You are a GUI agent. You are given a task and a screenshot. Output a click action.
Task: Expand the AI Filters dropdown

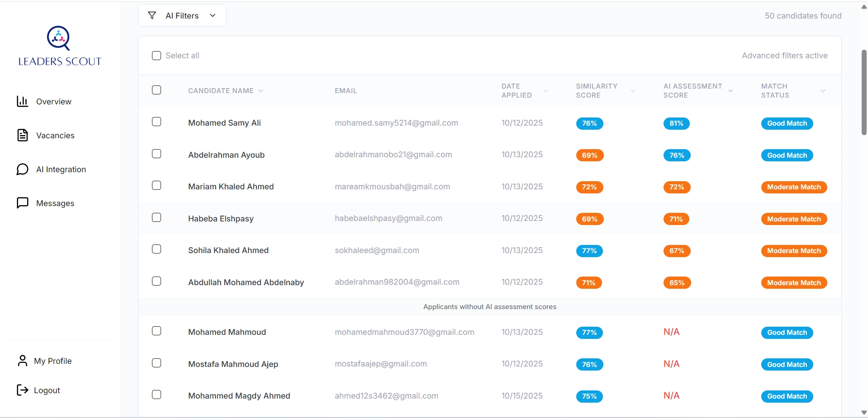tap(212, 15)
